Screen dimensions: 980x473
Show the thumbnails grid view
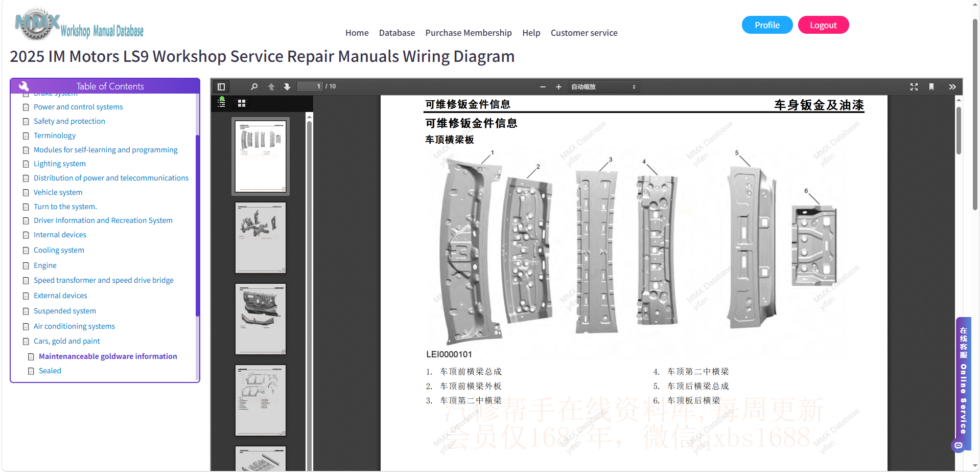[242, 103]
